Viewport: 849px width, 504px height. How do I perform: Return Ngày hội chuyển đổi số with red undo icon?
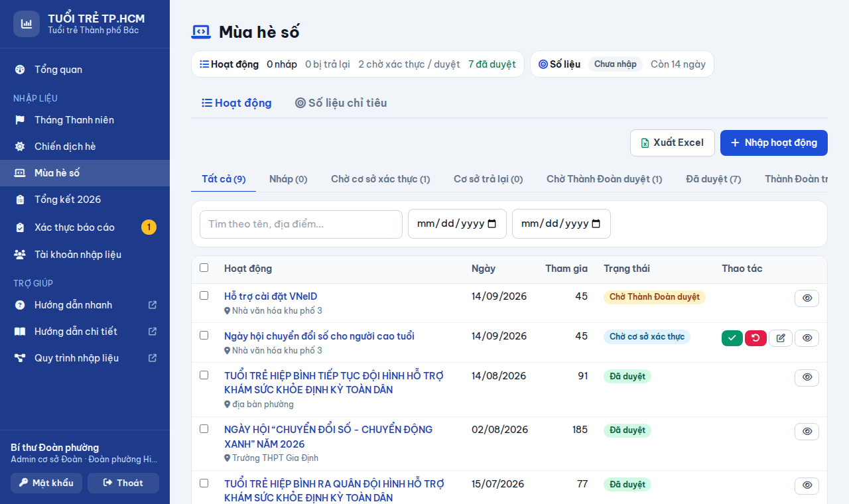755,338
